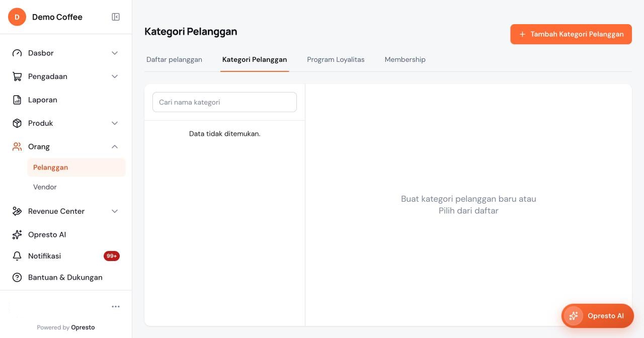The image size is (644, 338).
Task: Click the Revenue Center menu label
Action: tap(56, 211)
